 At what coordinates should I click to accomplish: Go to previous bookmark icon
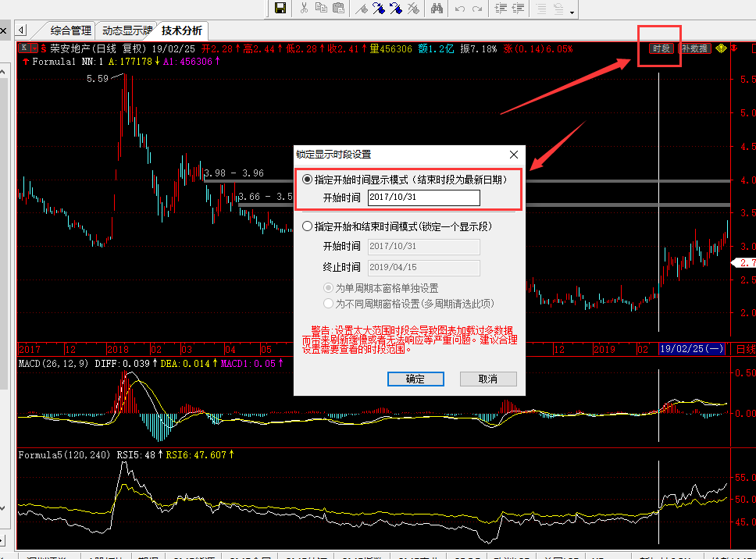396,8
